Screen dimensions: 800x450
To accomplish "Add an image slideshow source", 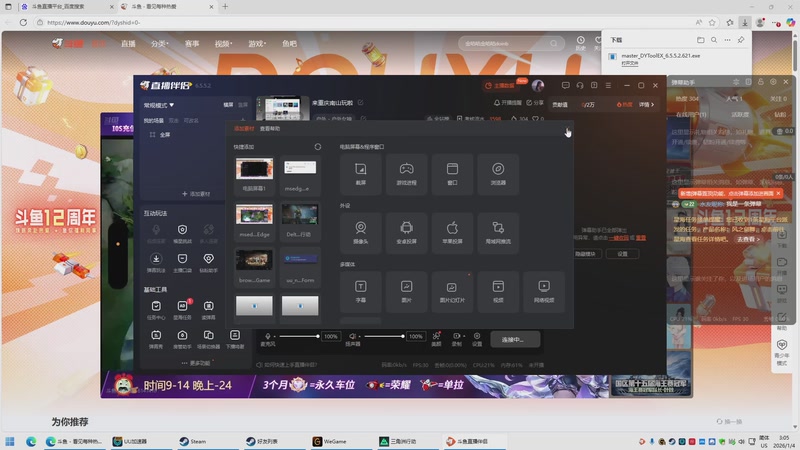I will coord(452,291).
